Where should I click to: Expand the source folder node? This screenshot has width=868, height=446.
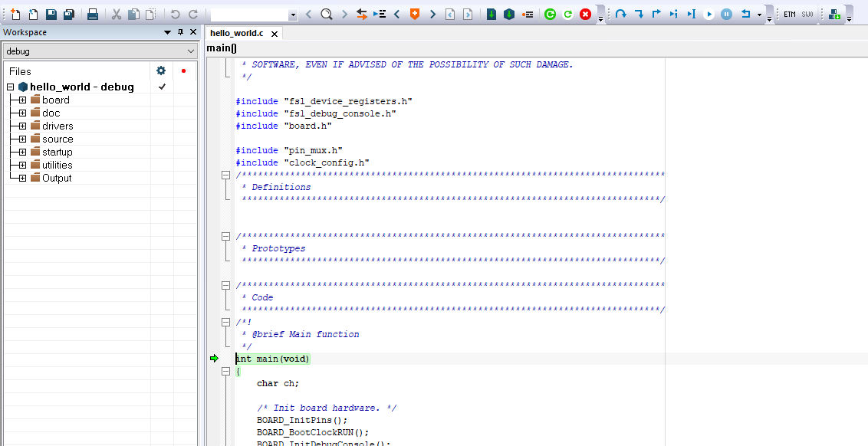click(22, 139)
